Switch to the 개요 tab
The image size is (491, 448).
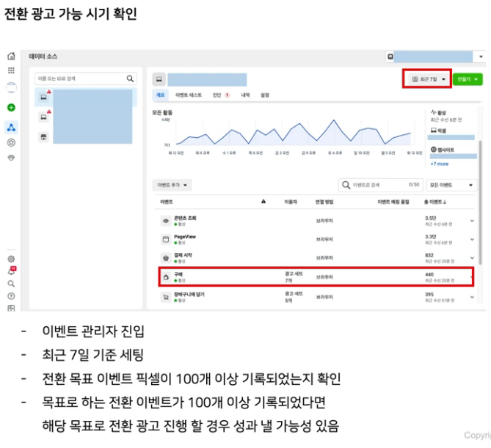[160, 95]
